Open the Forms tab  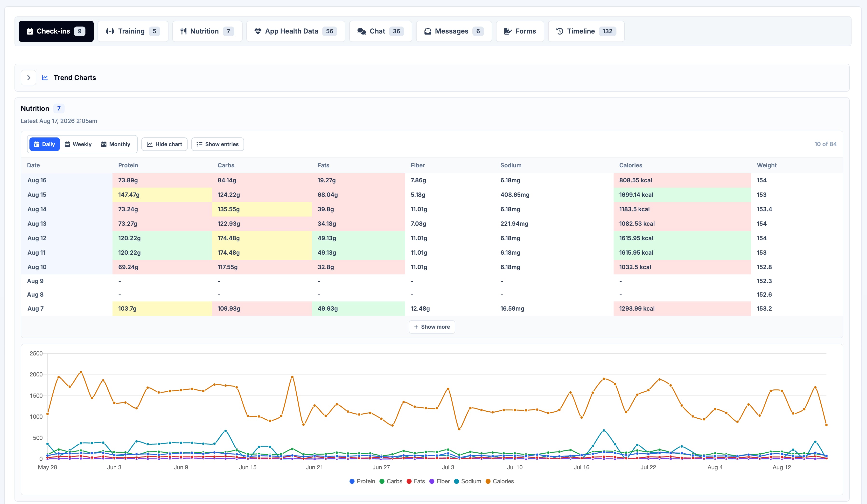[x=520, y=31]
